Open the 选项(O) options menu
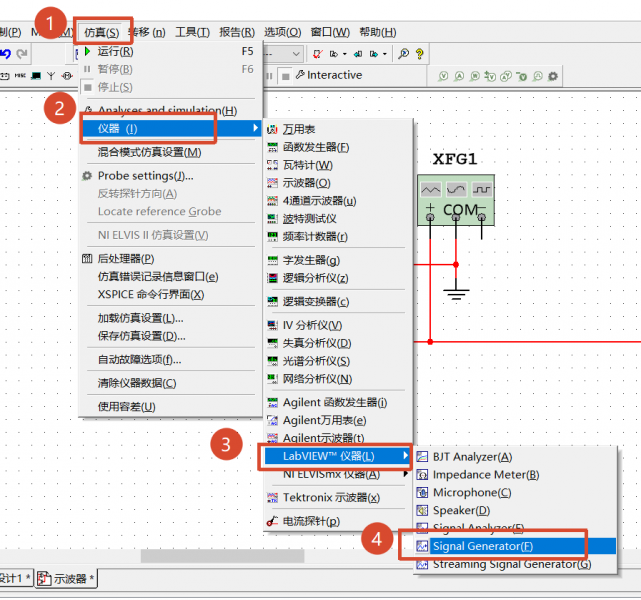This screenshot has height=600, width=641. click(x=282, y=32)
